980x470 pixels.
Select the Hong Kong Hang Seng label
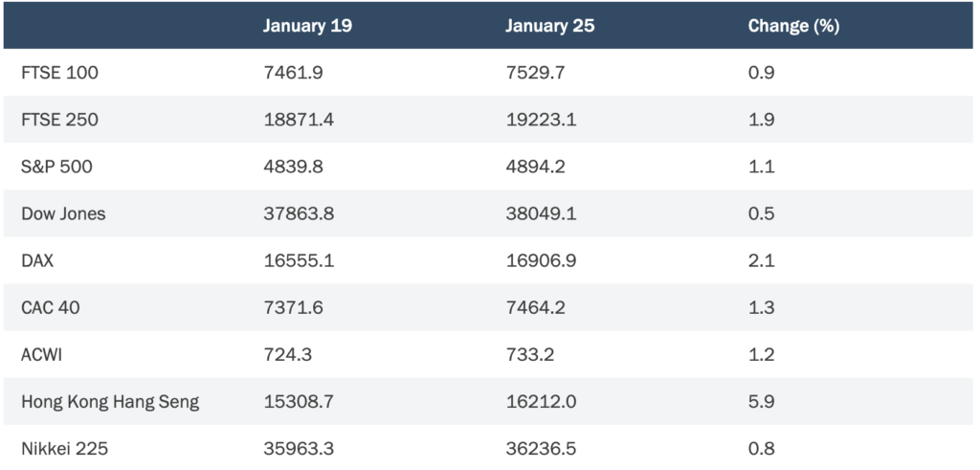(110, 402)
